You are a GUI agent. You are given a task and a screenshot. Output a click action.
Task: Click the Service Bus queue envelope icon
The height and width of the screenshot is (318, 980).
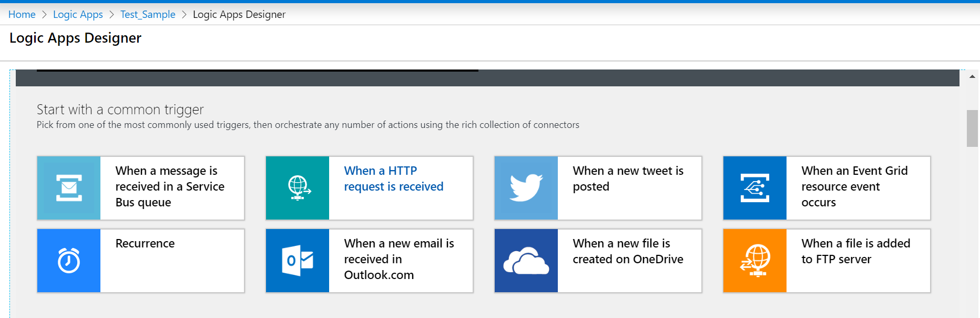[69, 188]
